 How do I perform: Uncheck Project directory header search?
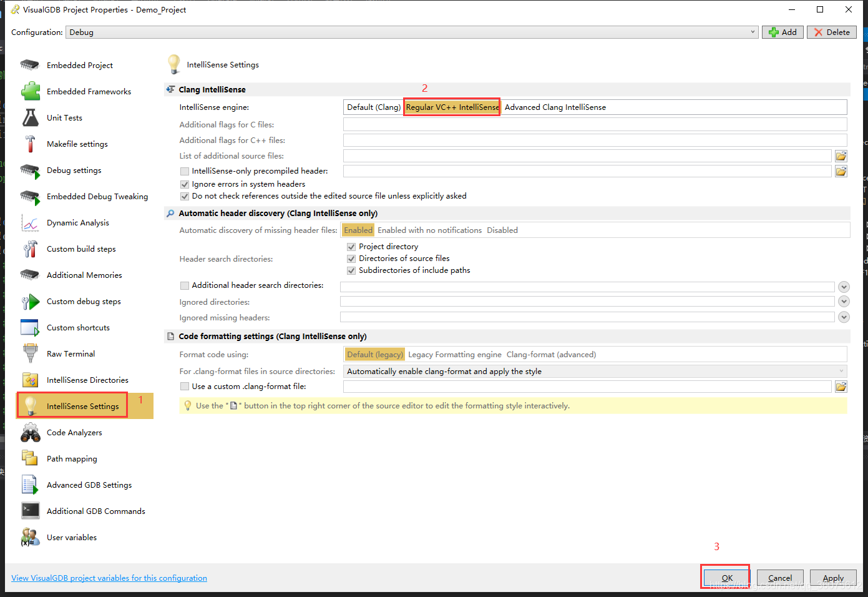coord(351,247)
